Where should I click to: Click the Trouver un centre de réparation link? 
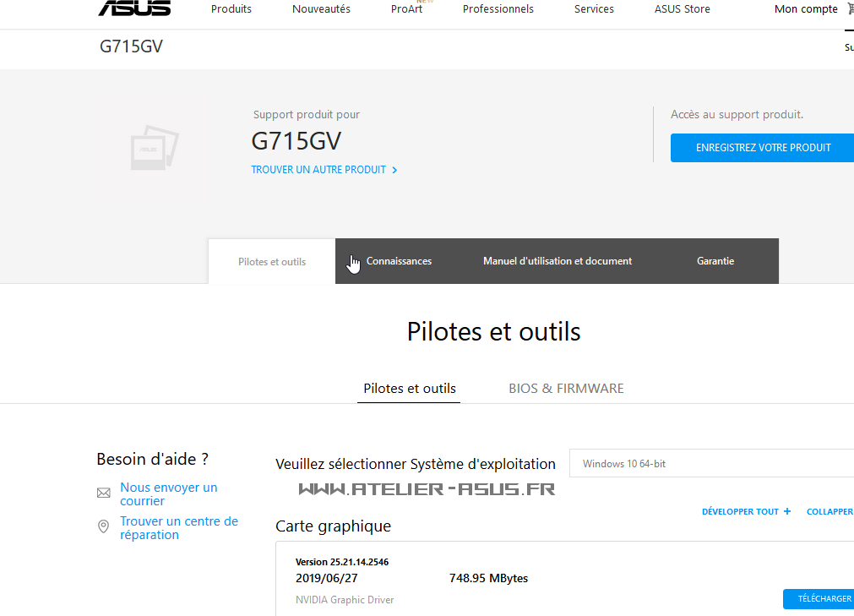click(x=178, y=528)
